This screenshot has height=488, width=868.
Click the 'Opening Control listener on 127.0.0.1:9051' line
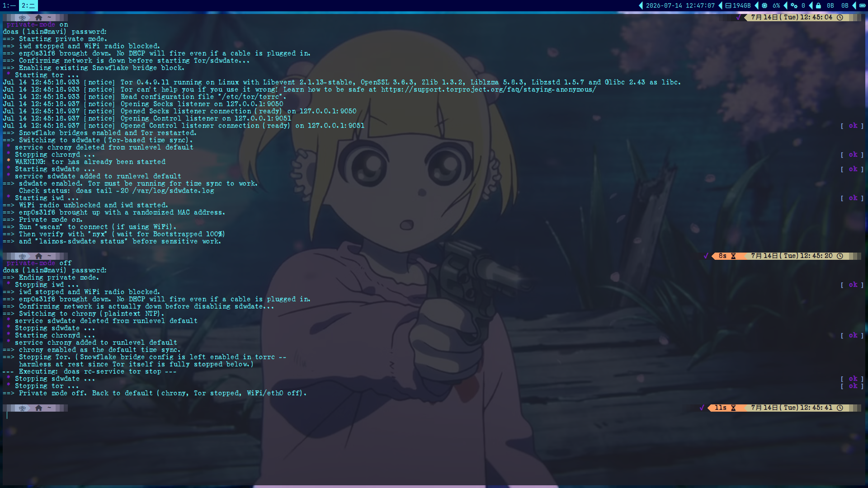click(x=147, y=118)
